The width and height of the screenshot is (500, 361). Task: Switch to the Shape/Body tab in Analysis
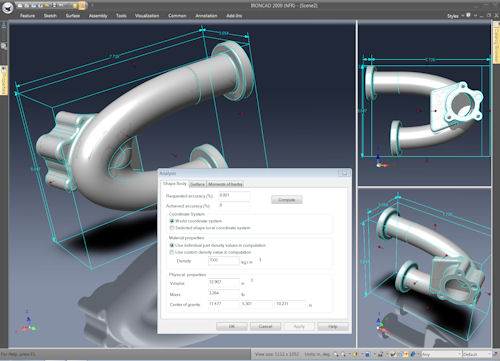pos(175,184)
